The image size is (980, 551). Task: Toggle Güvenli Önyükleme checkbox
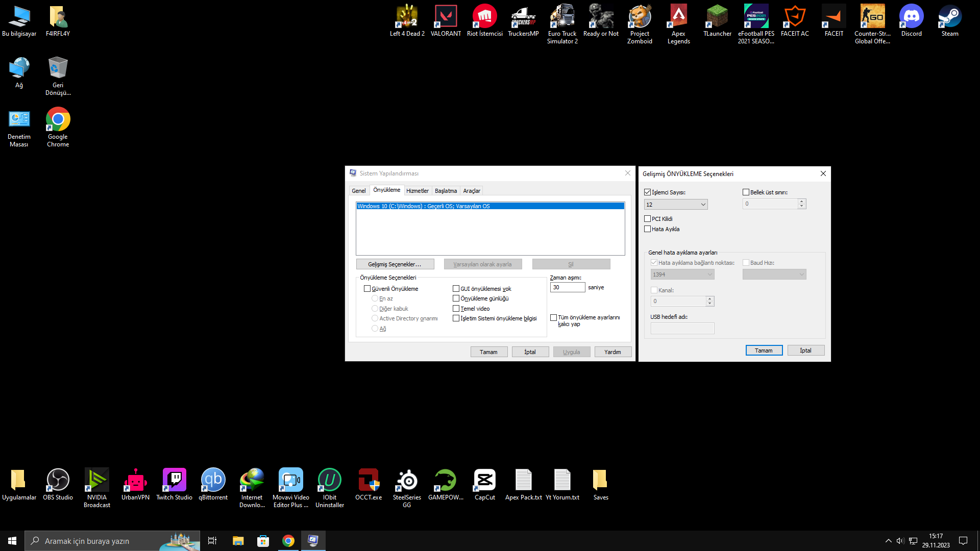pyautogui.click(x=367, y=289)
